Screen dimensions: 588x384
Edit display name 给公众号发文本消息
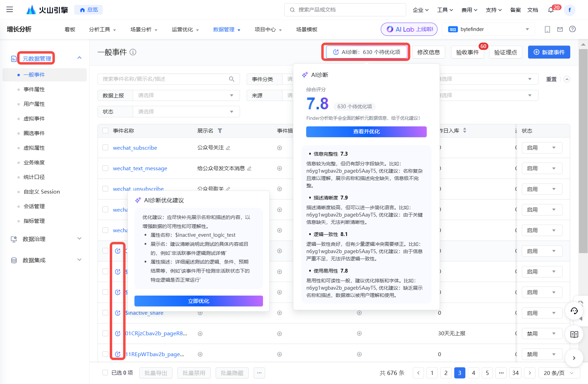(x=249, y=169)
